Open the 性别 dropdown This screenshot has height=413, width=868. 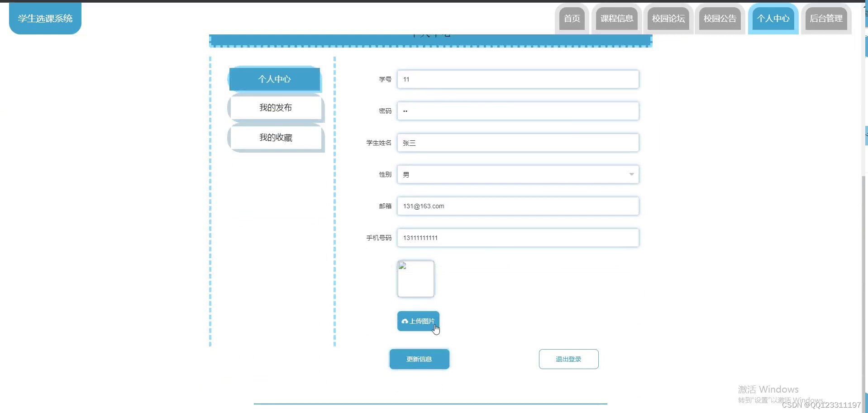[x=518, y=174]
